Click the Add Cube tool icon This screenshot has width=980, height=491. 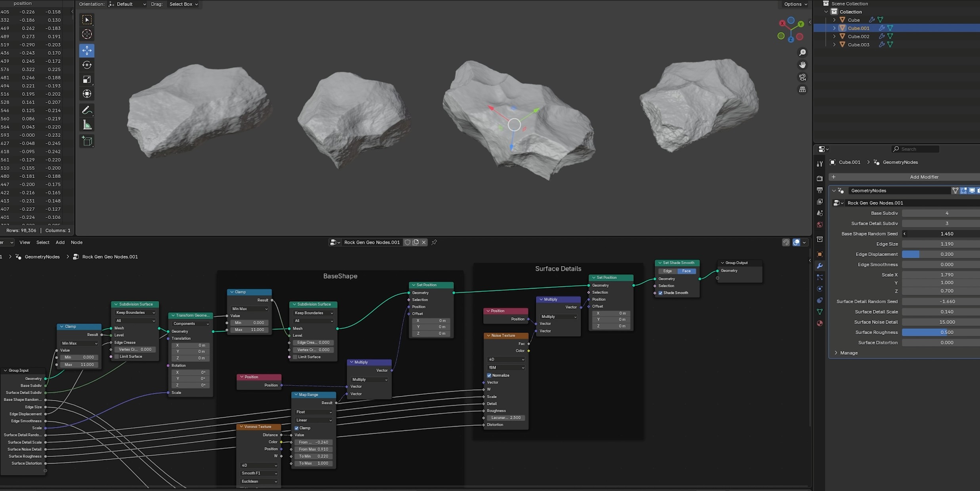click(x=87, y=141)
